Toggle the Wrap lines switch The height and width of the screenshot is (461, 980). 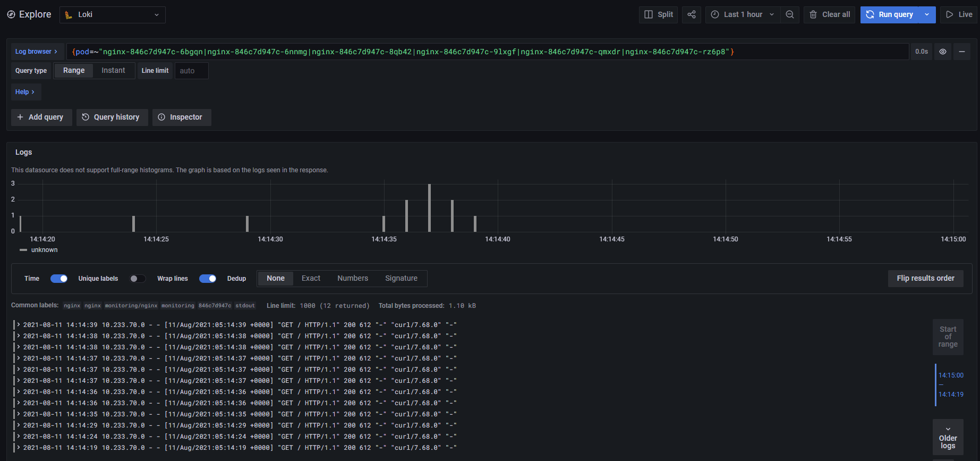[208, 279]
